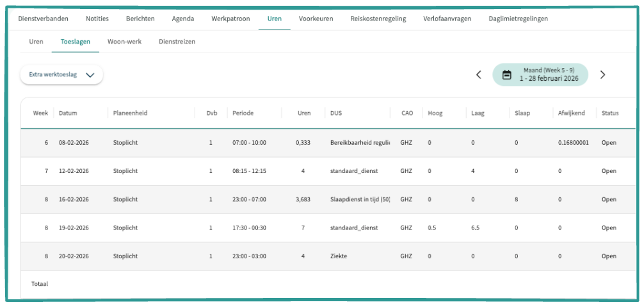The image size is (644, 307).
Task: Sort by the Status column header
Action: [610, 113]
